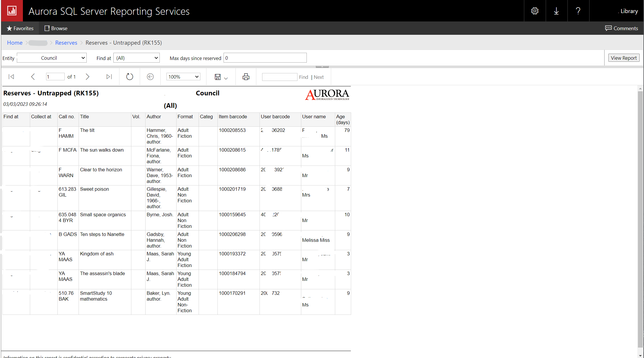This screenshot has height=358, width=644.
Task: Click item barcode 1000201719
Action: 232,189
